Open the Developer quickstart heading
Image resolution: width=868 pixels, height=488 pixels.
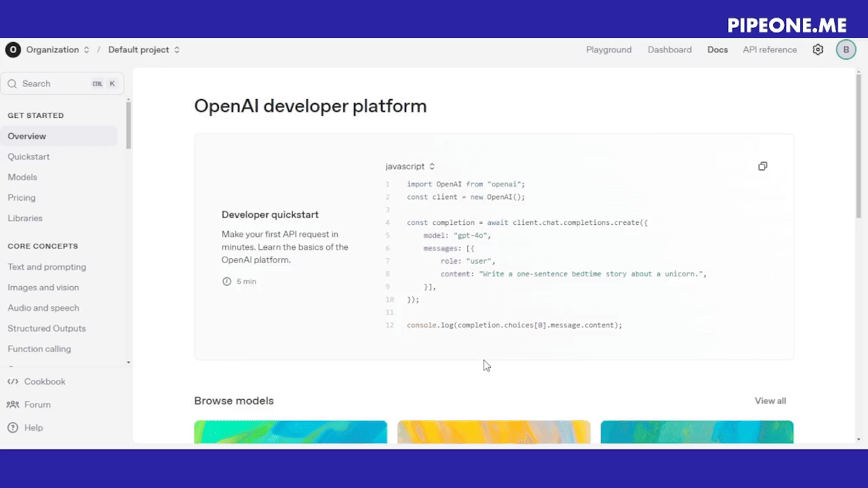[x=270, y=214]
